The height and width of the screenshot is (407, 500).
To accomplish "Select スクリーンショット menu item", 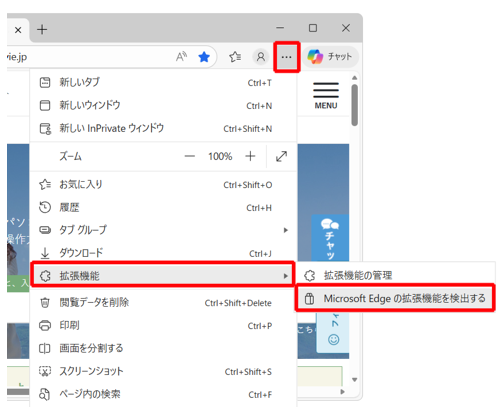I will coord(163,371).
